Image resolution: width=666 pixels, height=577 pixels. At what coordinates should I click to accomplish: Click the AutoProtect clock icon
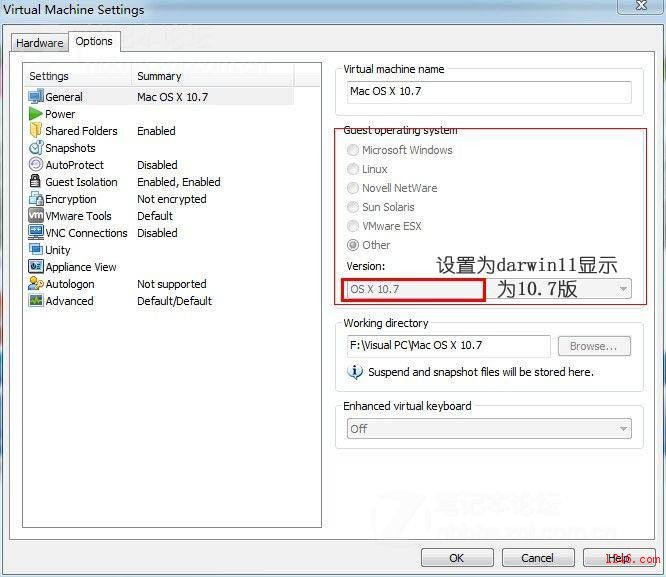click(36, 164)
